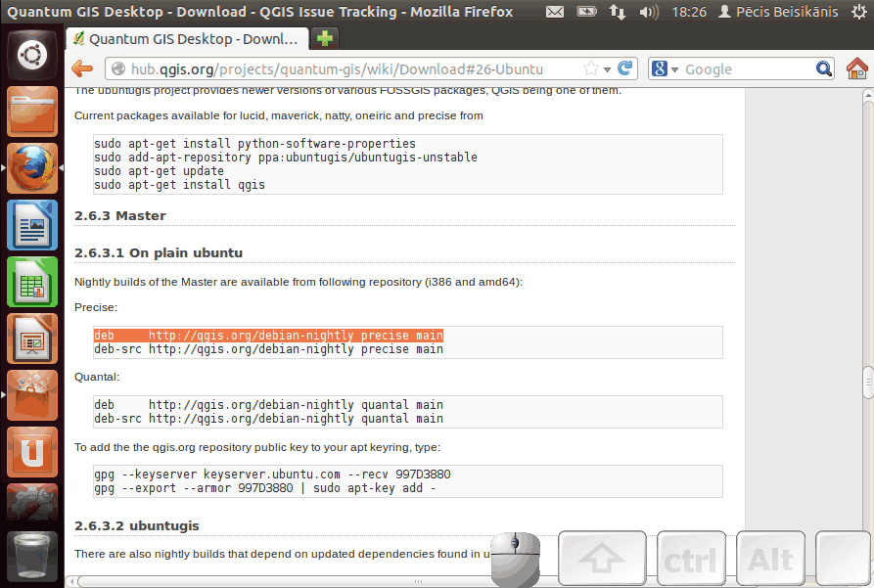Open the network connections indicator
This screenshot has width=874, height=588.
pos(617,12)
